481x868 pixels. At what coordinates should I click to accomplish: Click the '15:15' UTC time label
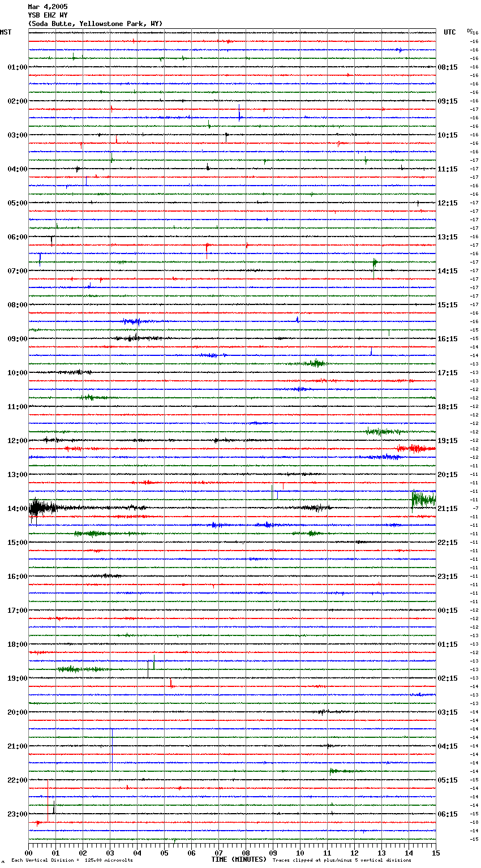448,305
